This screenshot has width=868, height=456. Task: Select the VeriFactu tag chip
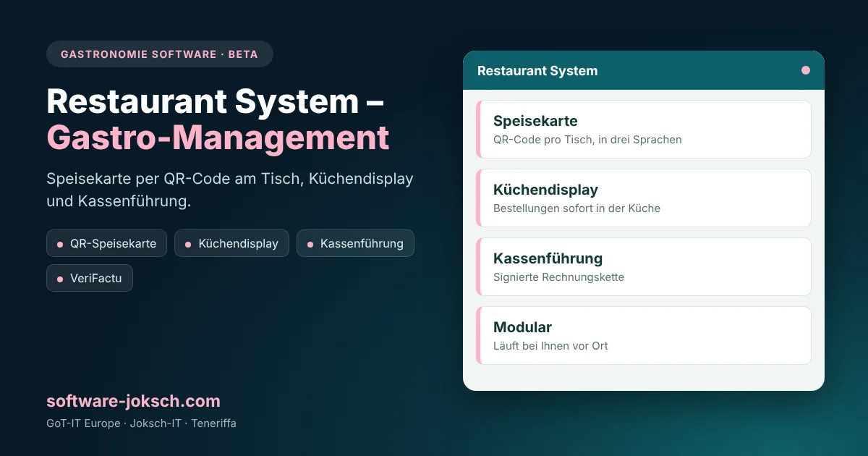coord(90,278)
